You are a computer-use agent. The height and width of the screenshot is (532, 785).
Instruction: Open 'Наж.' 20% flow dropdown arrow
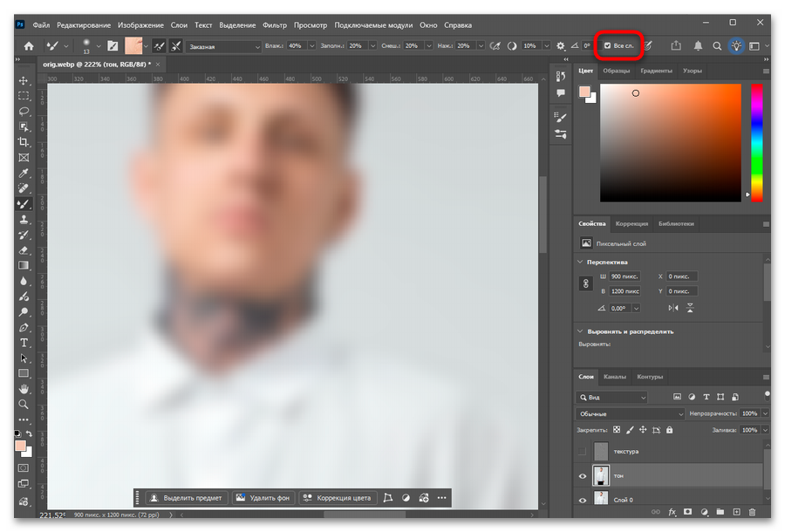481,46
